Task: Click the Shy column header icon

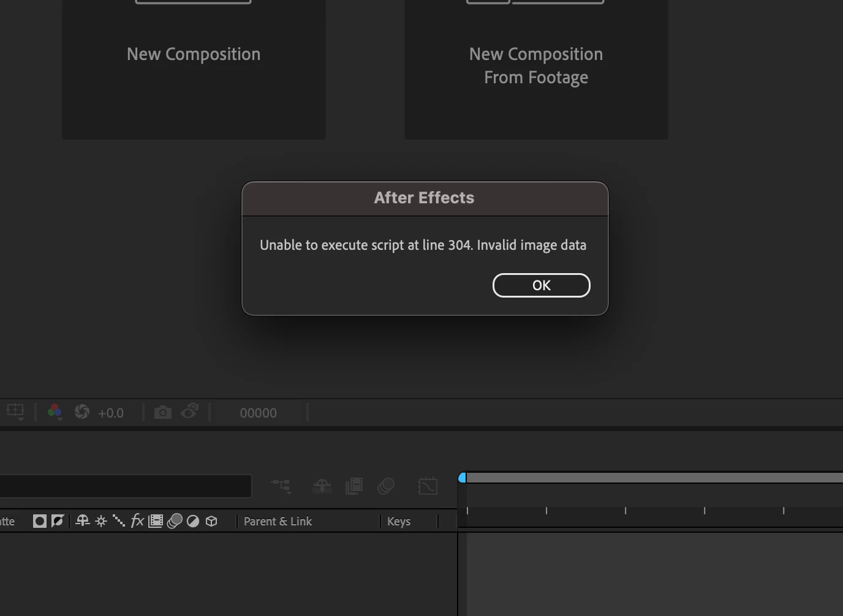Action: click(82, 521)
